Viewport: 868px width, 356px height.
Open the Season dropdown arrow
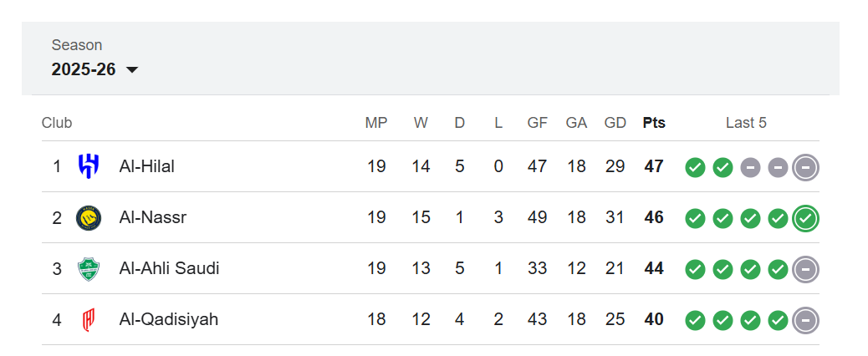(x=132, y=70)
